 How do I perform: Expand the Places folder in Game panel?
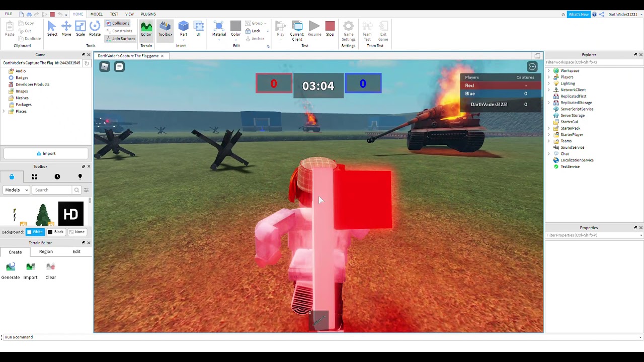click(5, 111)
